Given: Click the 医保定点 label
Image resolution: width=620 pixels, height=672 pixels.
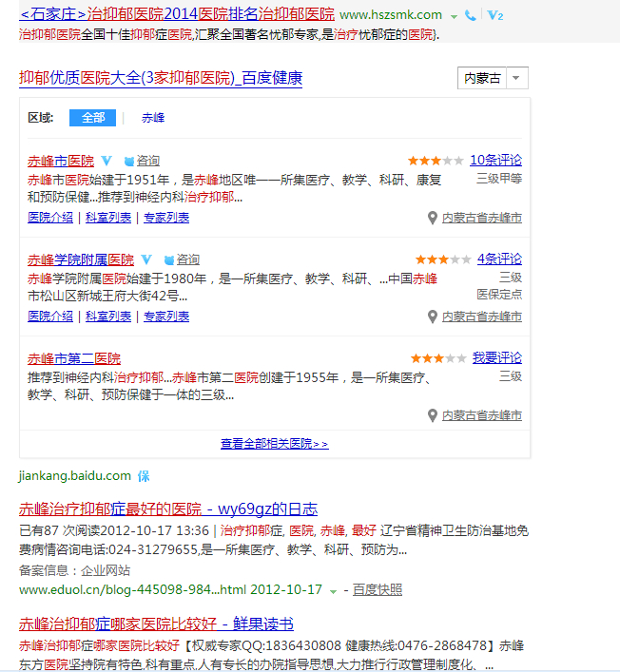Looking at the screenshot, I should point(499,295).
